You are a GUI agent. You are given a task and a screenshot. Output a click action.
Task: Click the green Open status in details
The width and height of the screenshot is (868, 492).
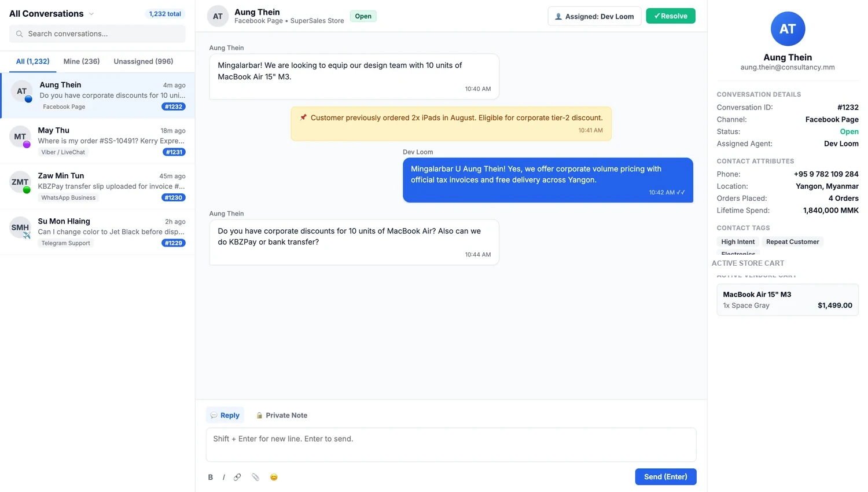pyautogui.click(x=849, y=131)
